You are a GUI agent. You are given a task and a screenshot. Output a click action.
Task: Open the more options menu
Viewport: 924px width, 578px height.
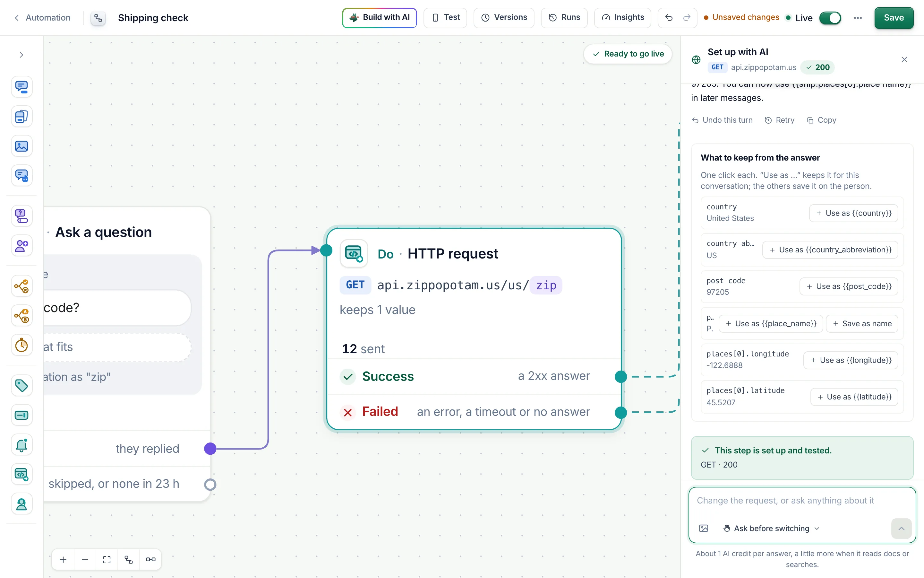pos(858,18)
